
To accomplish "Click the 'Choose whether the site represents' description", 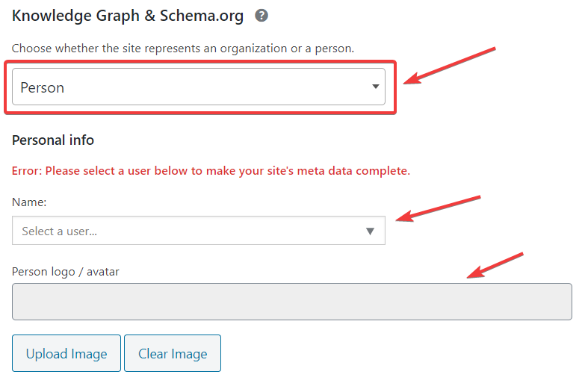I will tap(183, 49).
